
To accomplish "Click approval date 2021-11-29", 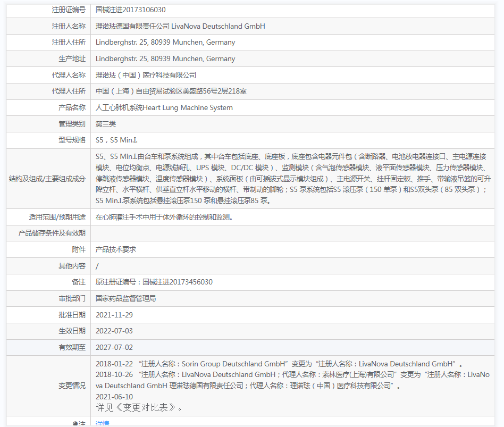I will point(114,315).
